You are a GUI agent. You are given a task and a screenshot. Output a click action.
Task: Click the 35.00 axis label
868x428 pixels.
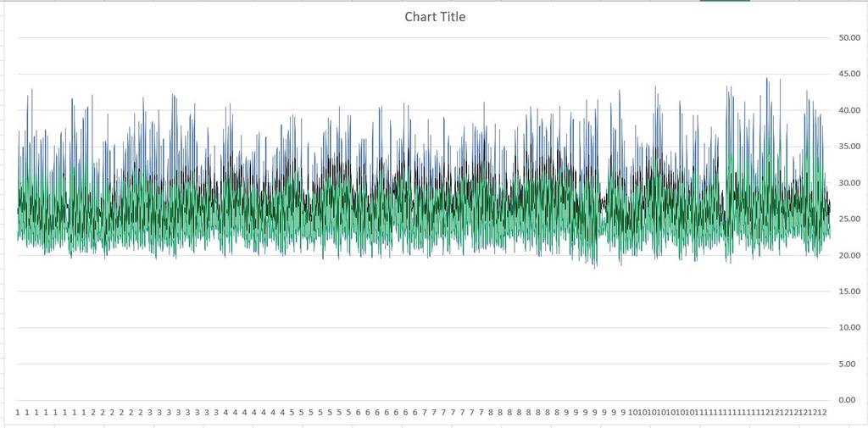(849, 147)
